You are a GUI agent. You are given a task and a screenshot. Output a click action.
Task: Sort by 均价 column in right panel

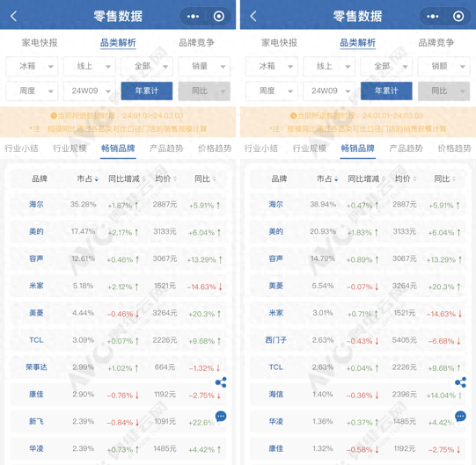[406, 179]
